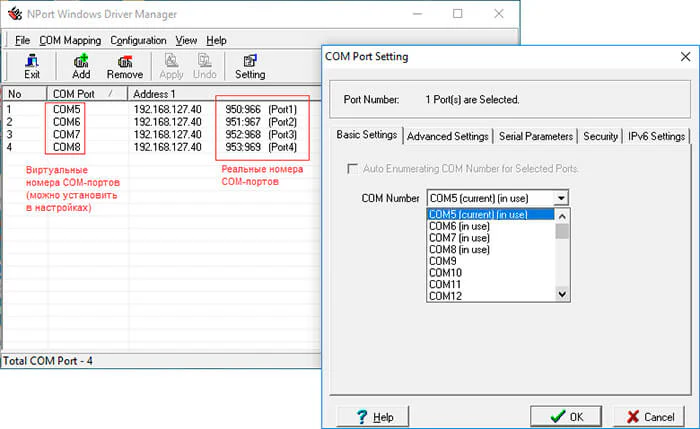The width and height of the screenshot is (700, 429).
Task: Click address 192.168.127.40 in row 1
Action: click(167, 109)
